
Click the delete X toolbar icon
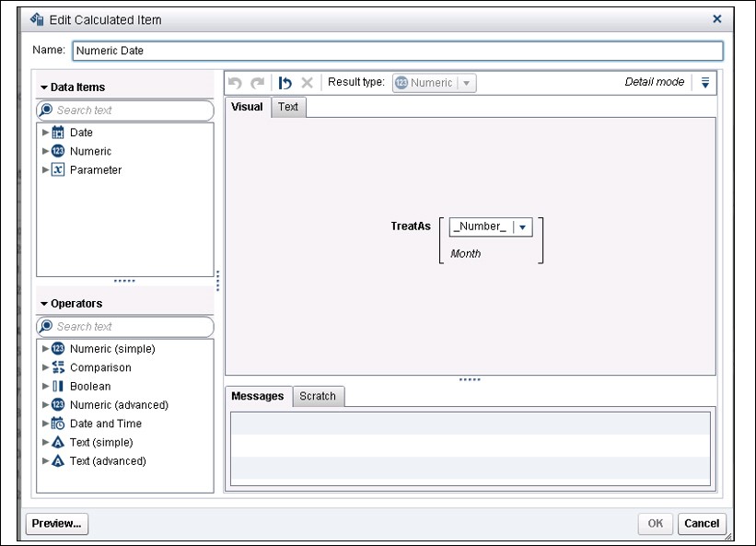[308, 83]
